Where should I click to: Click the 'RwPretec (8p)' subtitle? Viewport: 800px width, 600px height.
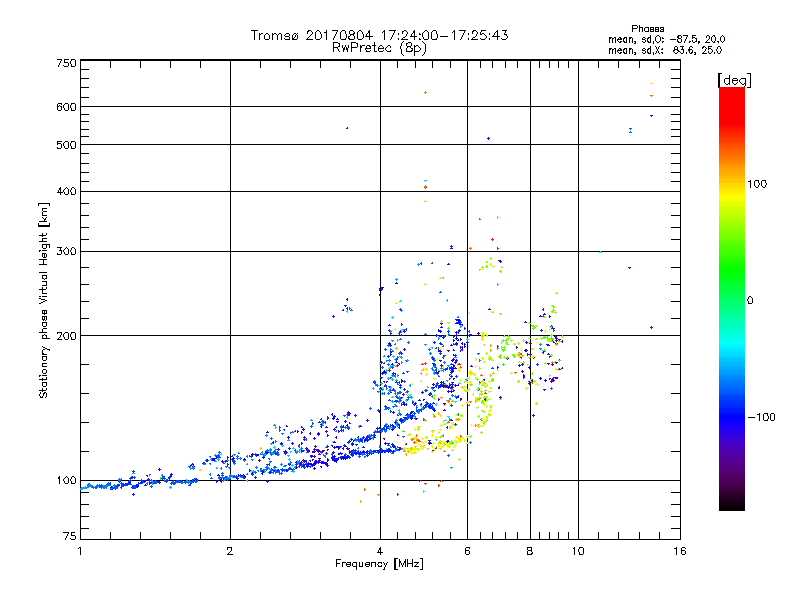pyautogui.click(x=379, y=48)
